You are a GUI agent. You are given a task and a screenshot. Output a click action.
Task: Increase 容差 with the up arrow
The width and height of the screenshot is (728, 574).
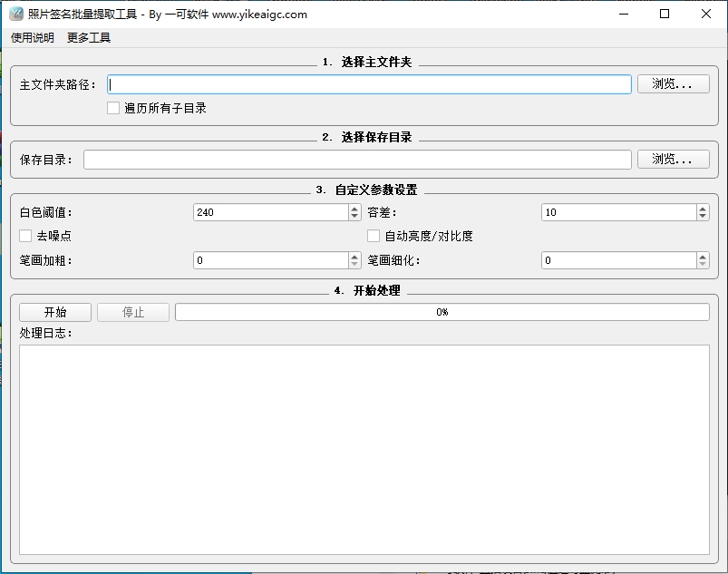tap(703, 209)
